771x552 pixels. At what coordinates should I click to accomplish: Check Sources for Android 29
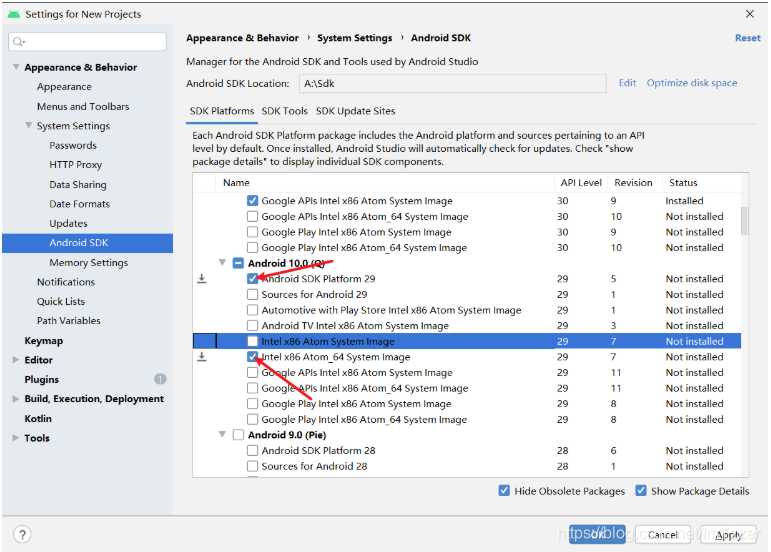pyautogui.click(x=252, y=294)
